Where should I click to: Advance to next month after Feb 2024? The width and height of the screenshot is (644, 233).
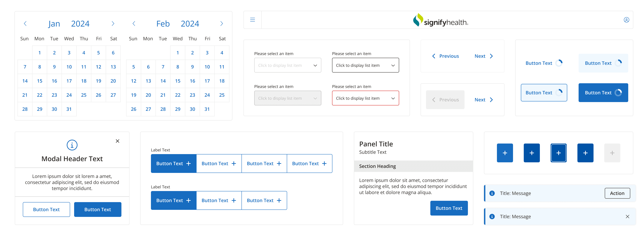222,24
